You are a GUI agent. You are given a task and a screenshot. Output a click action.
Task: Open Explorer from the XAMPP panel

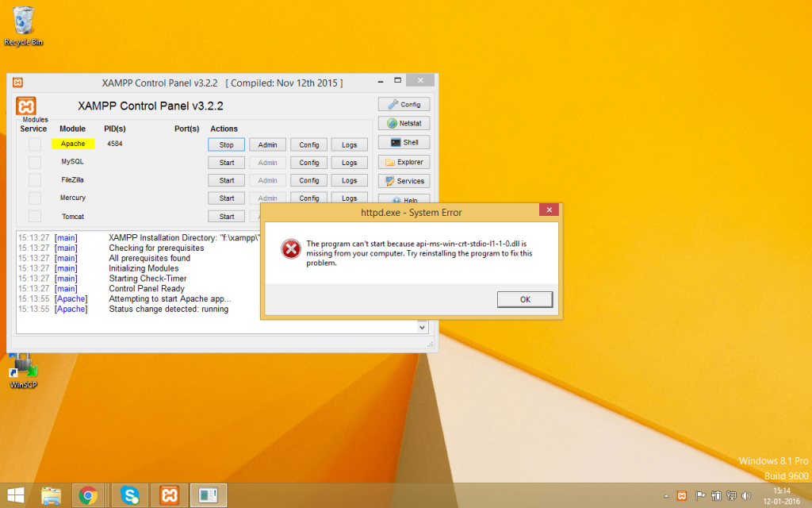pyautogui.click(x=404, y=161)
